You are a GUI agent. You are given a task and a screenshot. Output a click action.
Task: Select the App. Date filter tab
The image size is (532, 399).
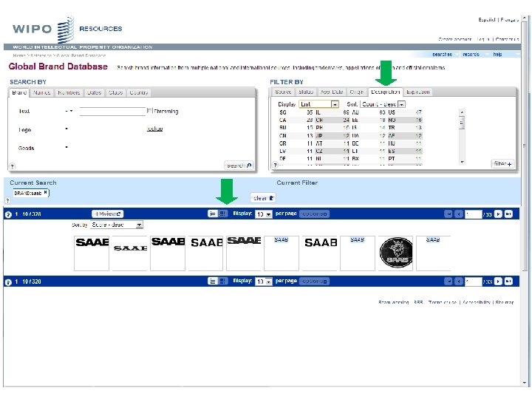pos(332,92)
